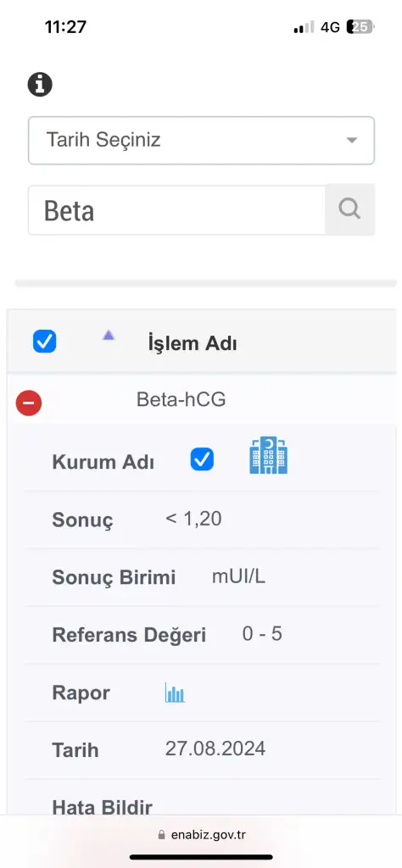Open the hospital building icon

(x=269, y=455)
